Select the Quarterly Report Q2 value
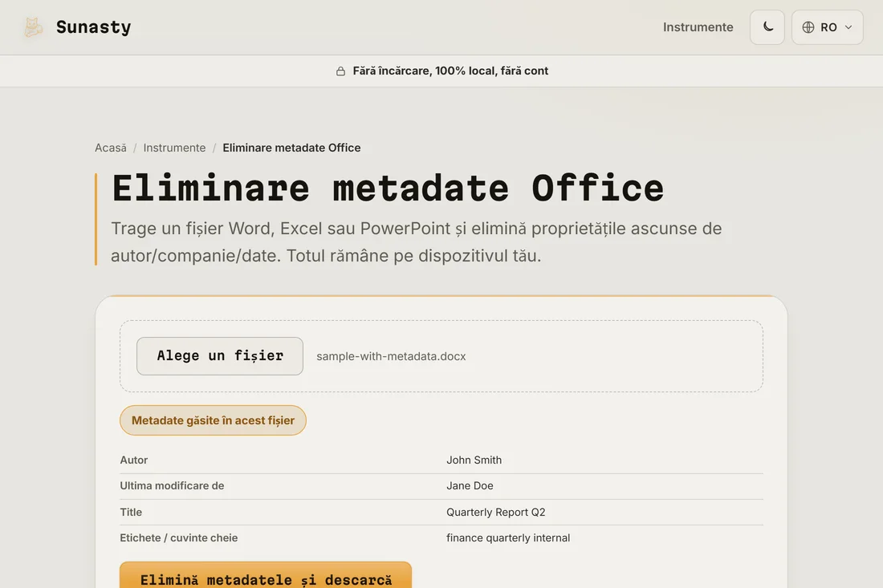Image resolution: width=883 pixels, height=588 pixels. 495,512
